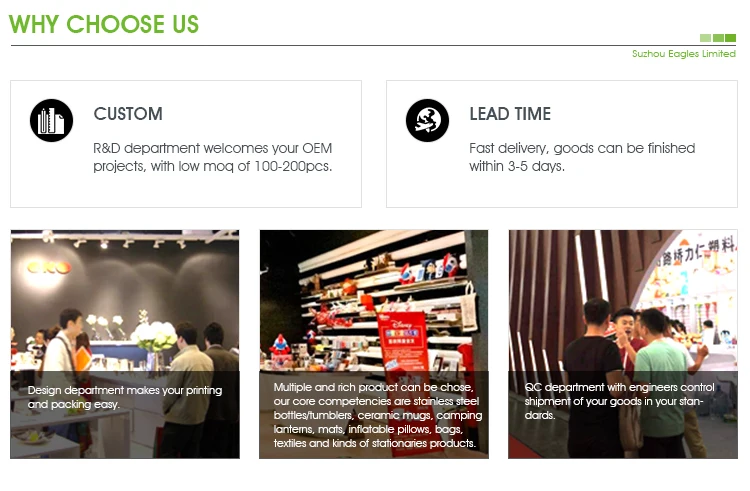The image size is (750, 491).
Task: Click the Custom ruler and pencil icon
Action: 51,120
